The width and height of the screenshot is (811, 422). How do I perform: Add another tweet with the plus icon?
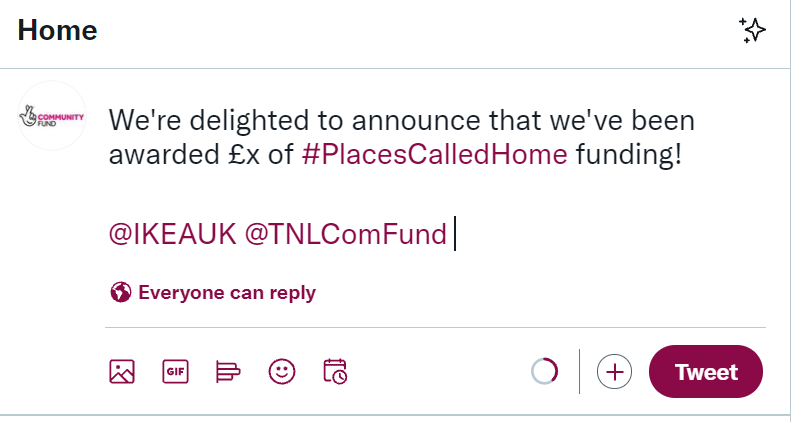tap(614, 372)
